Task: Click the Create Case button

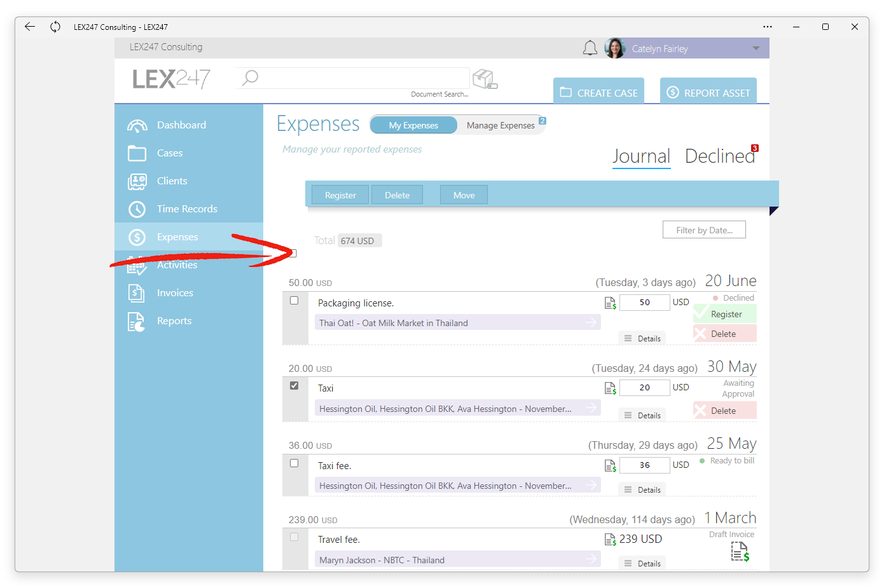Action: [598, 92]
